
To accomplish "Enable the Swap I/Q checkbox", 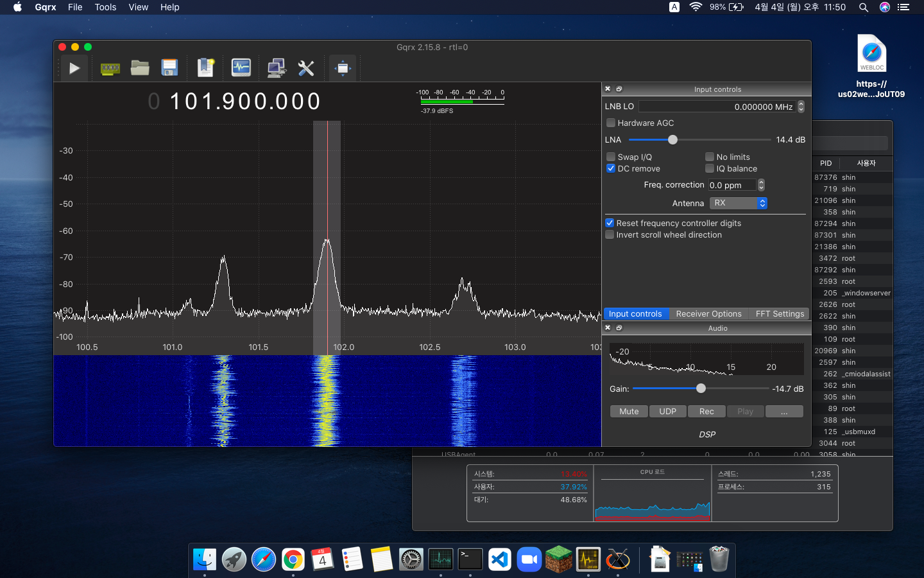I will point(611,157).
